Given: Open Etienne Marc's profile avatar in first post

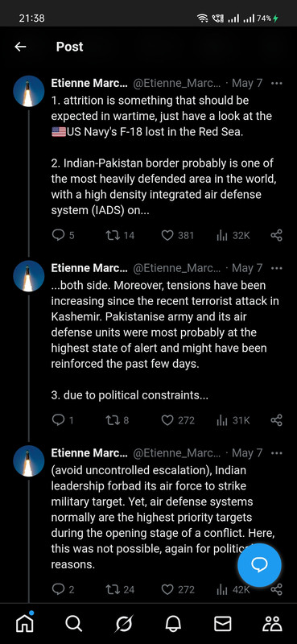Looking at the screenshot, I should 29,91.
